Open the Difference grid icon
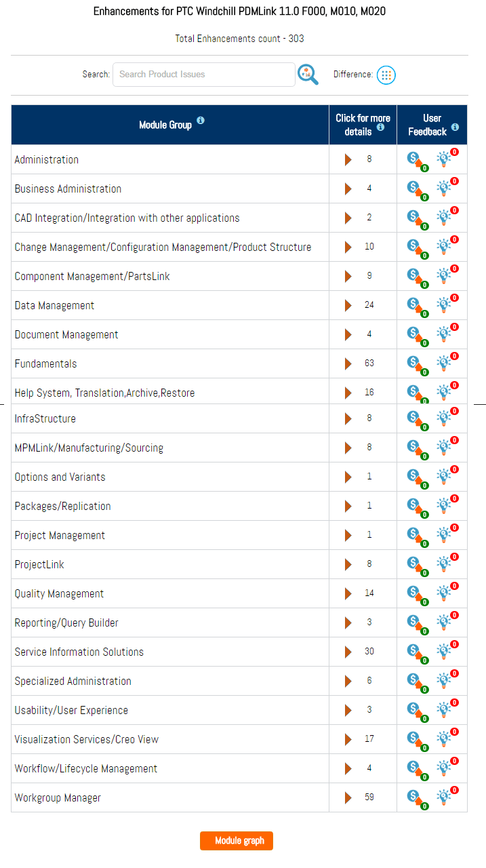Image resolution: width=486 pixels, height=868 pixels. 386,75
